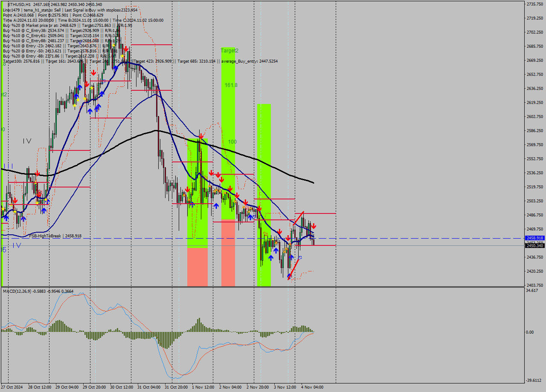Click the -39.6112 MACD scale value
Viewport: 546px width, 392px height.
point(534,380)
